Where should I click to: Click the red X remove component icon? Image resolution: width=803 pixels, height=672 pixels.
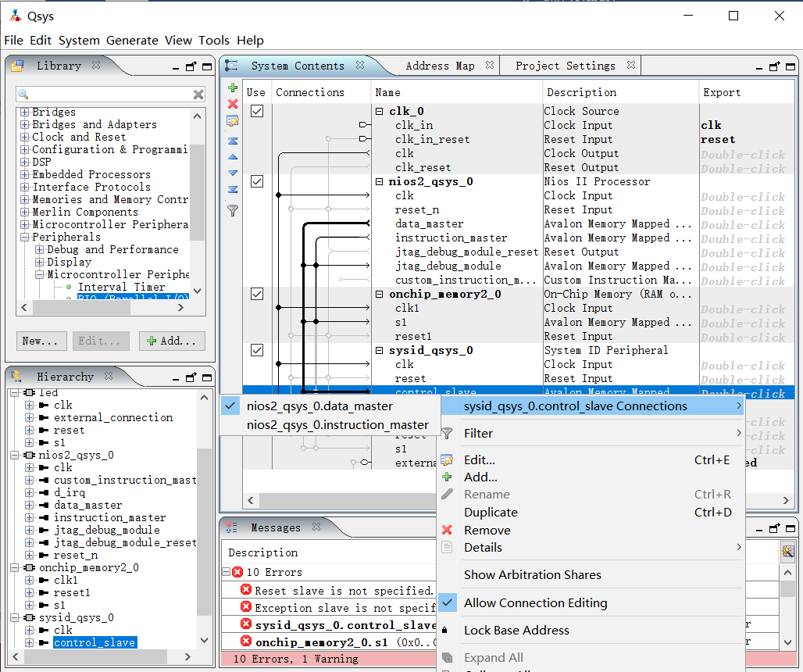232,104
